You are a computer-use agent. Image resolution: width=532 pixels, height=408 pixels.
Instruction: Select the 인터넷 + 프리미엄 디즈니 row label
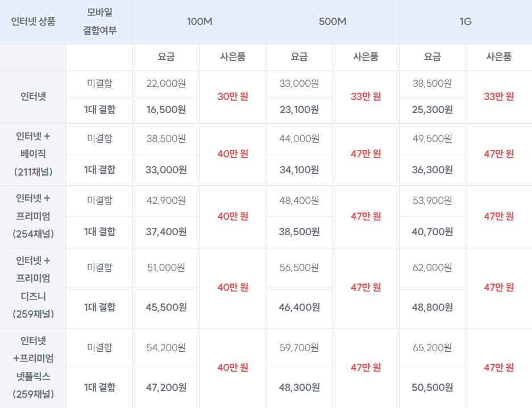tap(33, 288)
